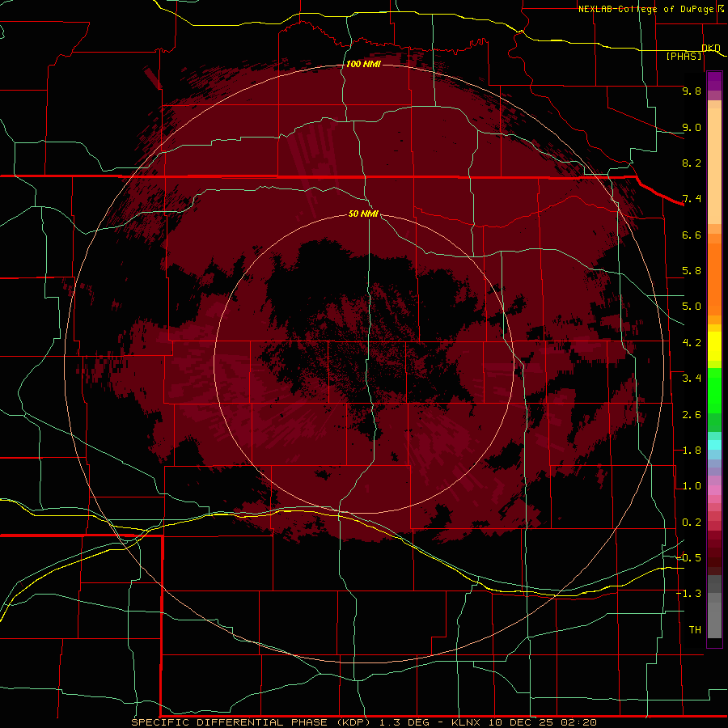Click the TH label on the color scale
Image resolution: width=728 pixels, height=728 pixels.
[x=695, y=630]
